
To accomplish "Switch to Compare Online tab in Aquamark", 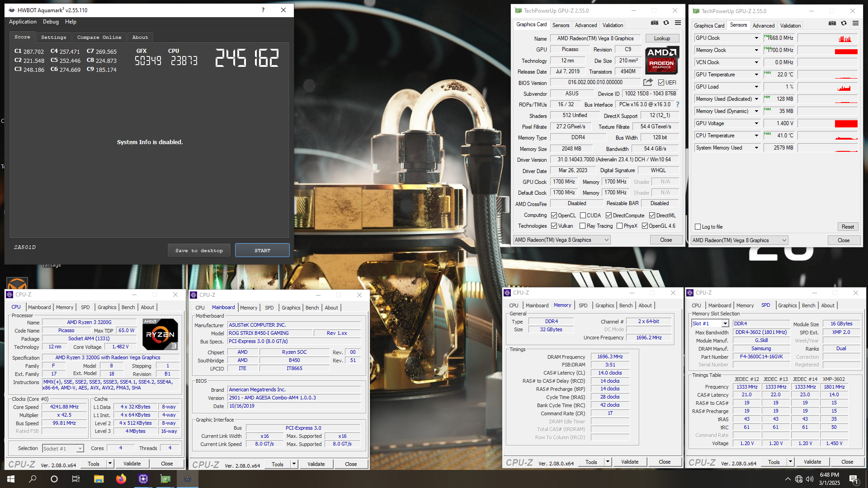I will pyautogui.click(x=99, y=37).
